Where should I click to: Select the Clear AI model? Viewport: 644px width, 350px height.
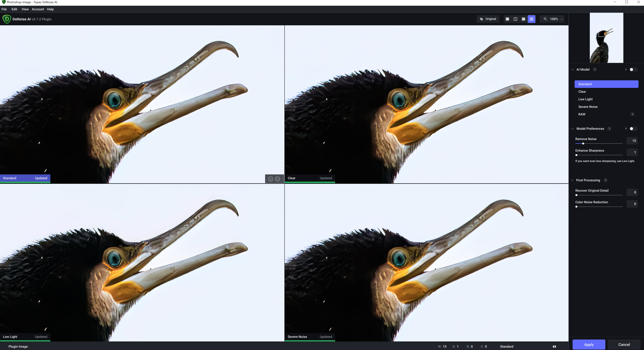(x=606, y=92)
